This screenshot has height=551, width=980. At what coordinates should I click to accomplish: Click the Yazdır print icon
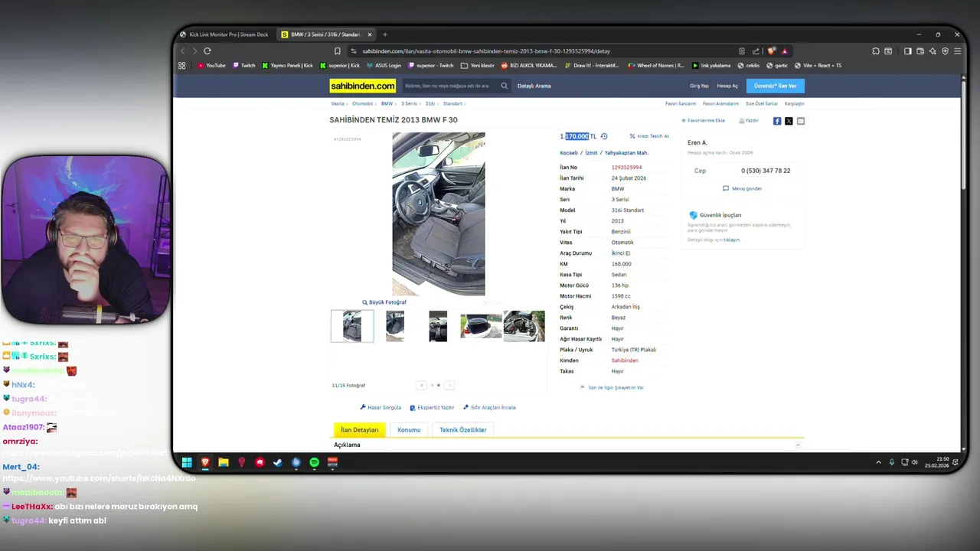749,121
